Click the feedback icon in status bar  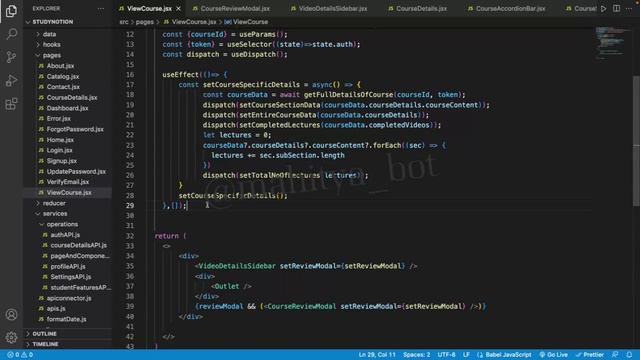(615, 355)
